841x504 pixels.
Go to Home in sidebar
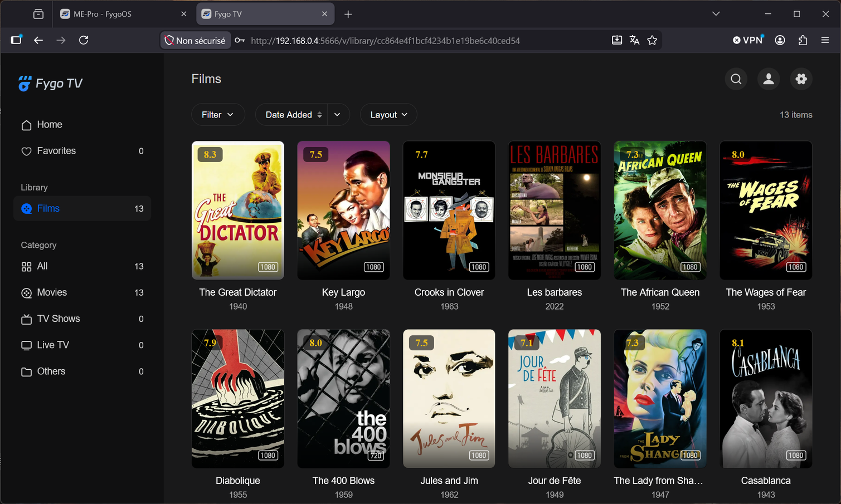82,125
